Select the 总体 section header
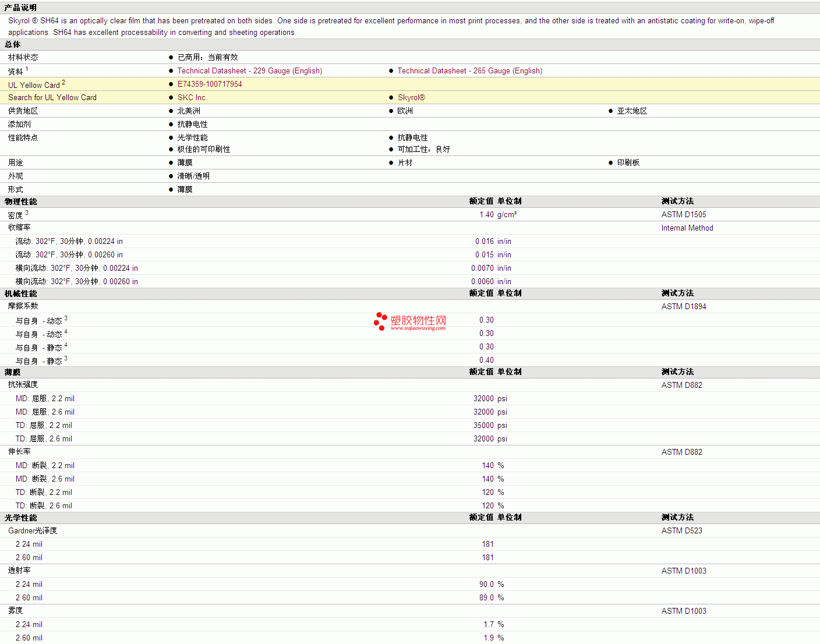Screen dimensions: 820x644 tap(12, 44)
